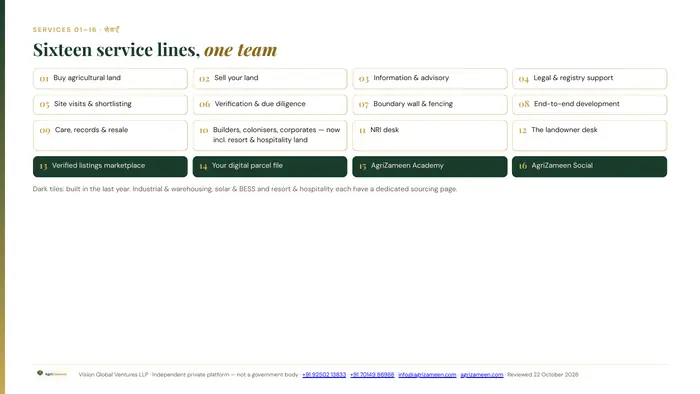700x394 pixels.
Task: Open the 'AgriZameen Social' dark tile
Action: pyautogui.click(x=589, y=166)
